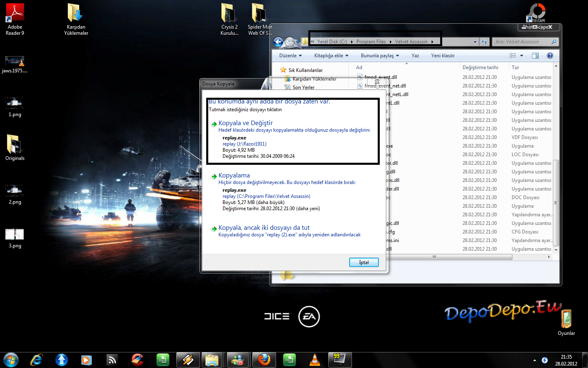Open Windows Start menu
This screenshot has width=588, height=368.
tap(11, 360)
